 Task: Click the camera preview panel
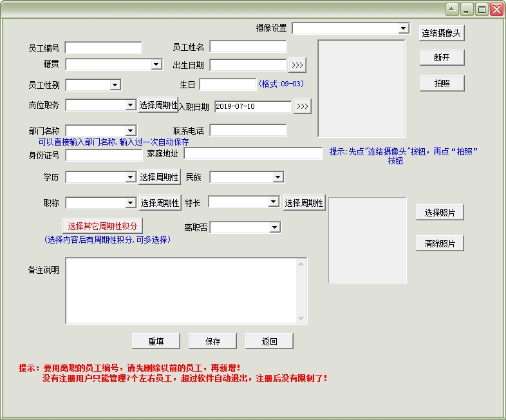click(361, 88)
